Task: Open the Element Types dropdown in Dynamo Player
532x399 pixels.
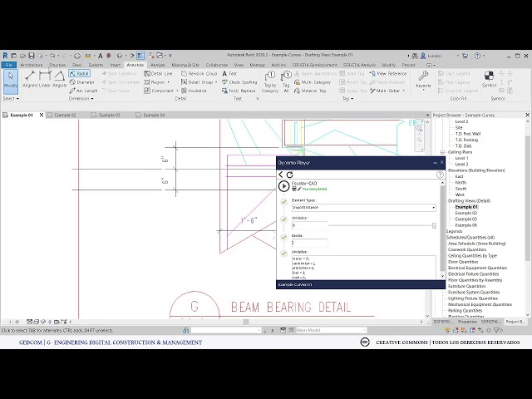Action: [x=364, y=207]
